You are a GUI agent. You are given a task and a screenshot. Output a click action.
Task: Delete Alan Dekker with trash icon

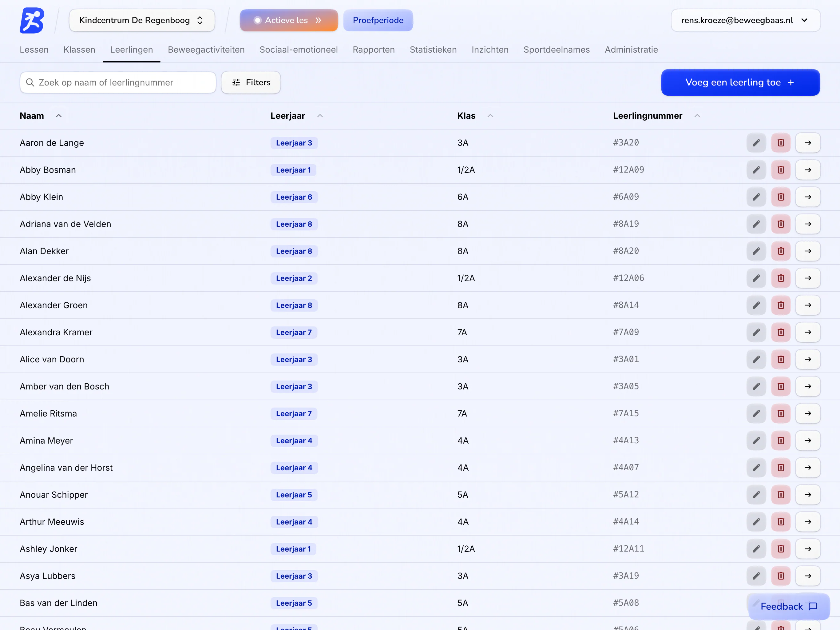coord(781,251)
